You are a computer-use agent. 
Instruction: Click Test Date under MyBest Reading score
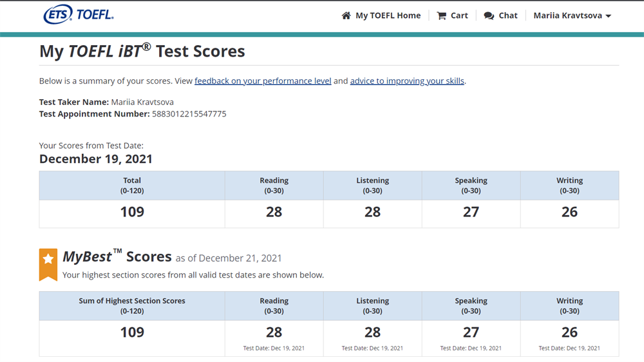click(x=274, y=348)
